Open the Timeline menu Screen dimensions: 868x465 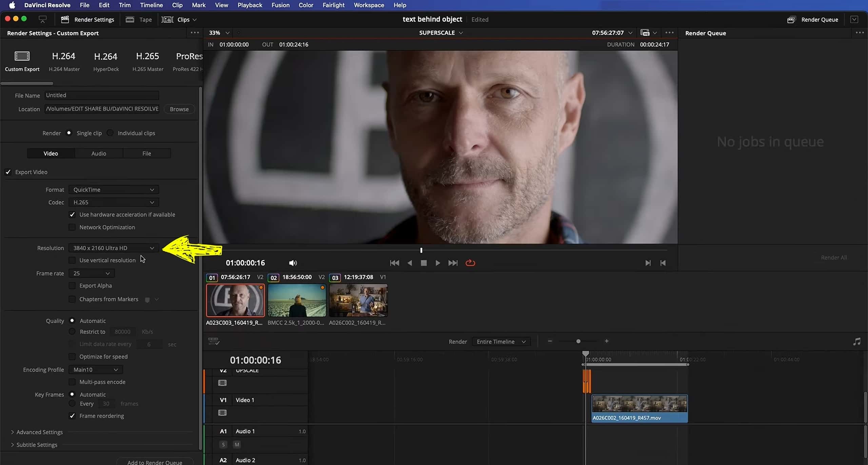[x=151, y=5]
